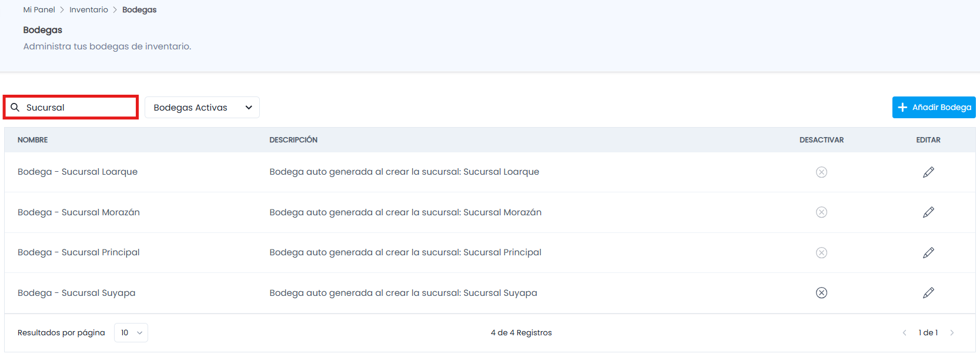Viewport: 980px width, 360px height.
Task: Click '4 de 4 Registros' text
Action: (x=521, y=333)
